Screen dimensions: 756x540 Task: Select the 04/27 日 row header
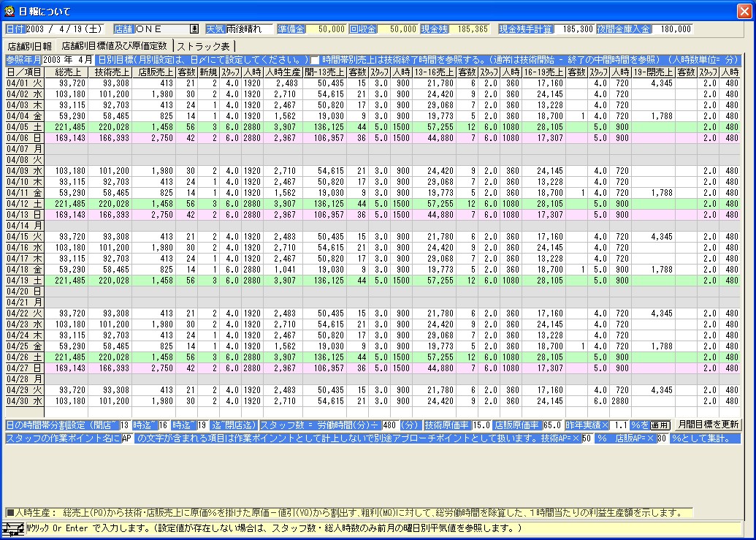tap(25, 368)
